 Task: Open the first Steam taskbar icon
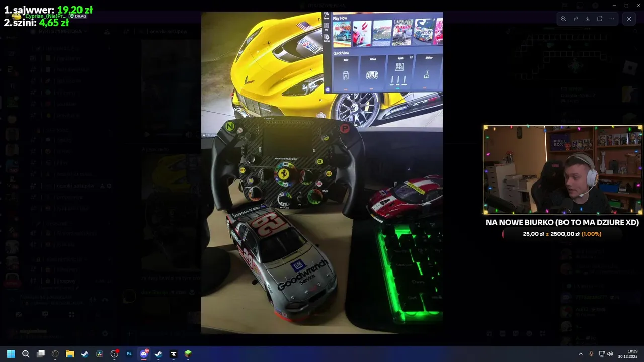click(x=85, y=354)
